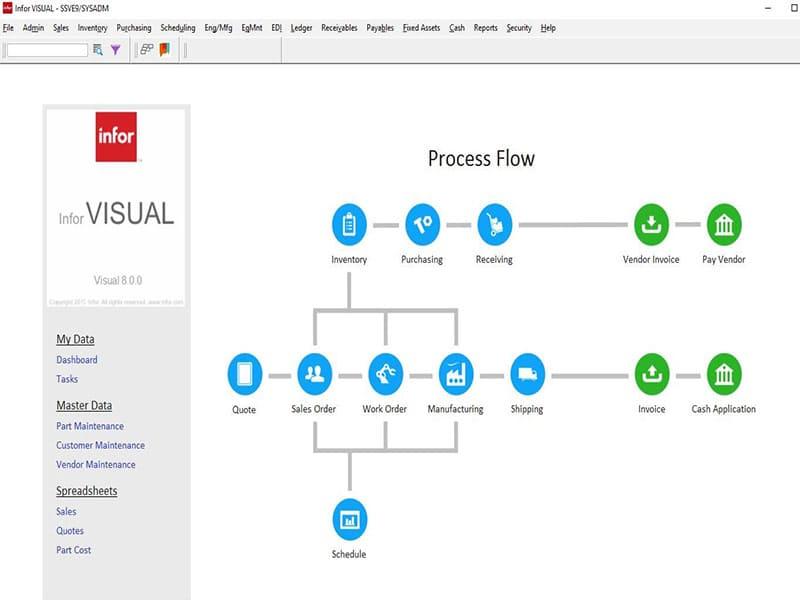Open the Sales Order icon
800x600 pixels.
[x=314, y=374]
